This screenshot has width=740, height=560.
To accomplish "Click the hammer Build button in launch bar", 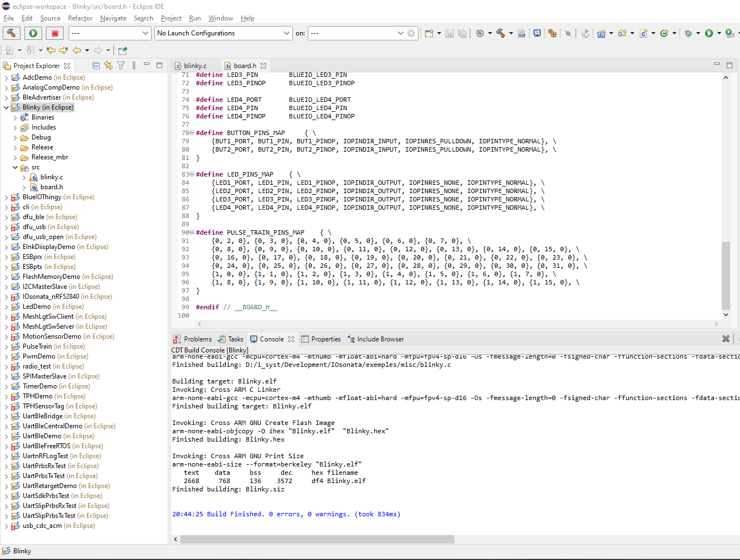I will (x=12, y=33).
